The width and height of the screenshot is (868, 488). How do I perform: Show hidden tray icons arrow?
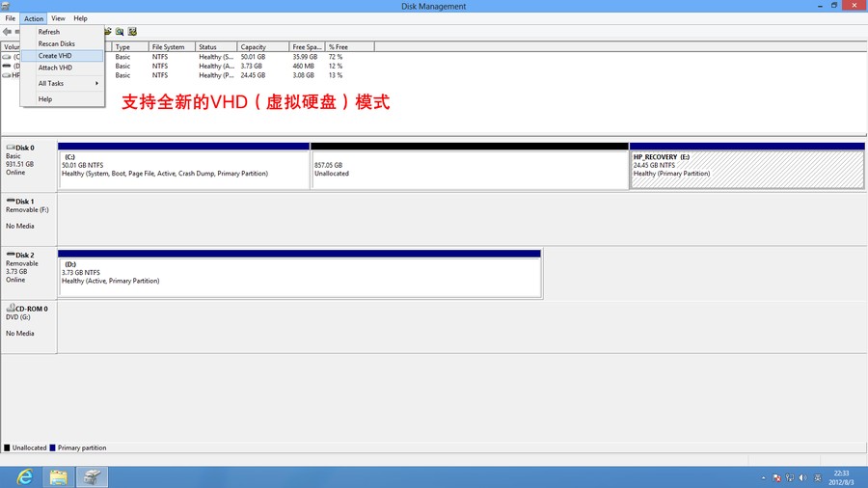pyautogui.click(x=763, y=477)
